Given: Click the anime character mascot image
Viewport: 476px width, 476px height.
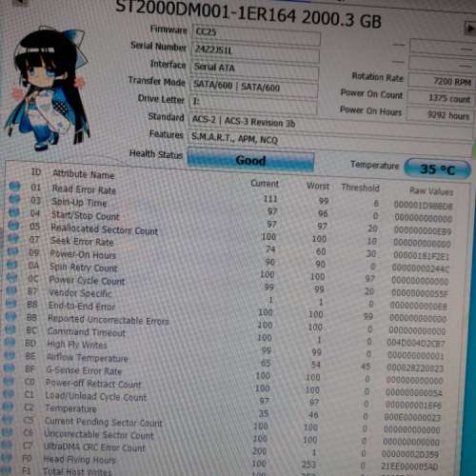Looking at the screenshot, I should 48,89.
